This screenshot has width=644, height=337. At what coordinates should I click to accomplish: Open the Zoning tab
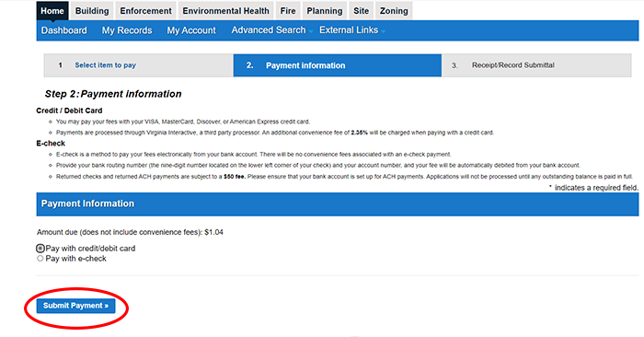click(x=394, y=11)
